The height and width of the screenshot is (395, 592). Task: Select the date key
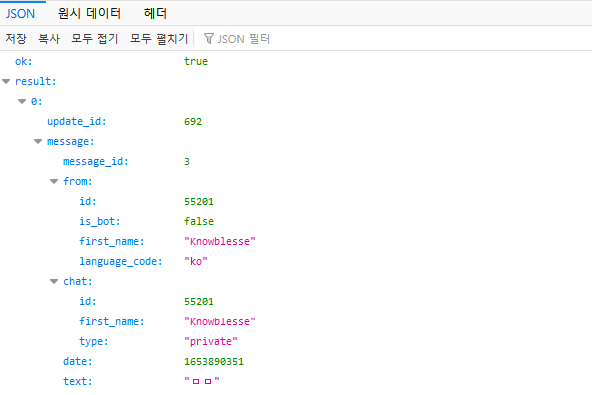78,362
